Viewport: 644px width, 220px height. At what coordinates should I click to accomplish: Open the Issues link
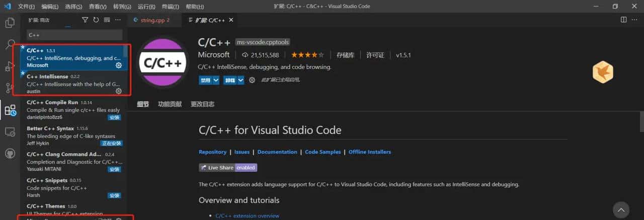242,152
